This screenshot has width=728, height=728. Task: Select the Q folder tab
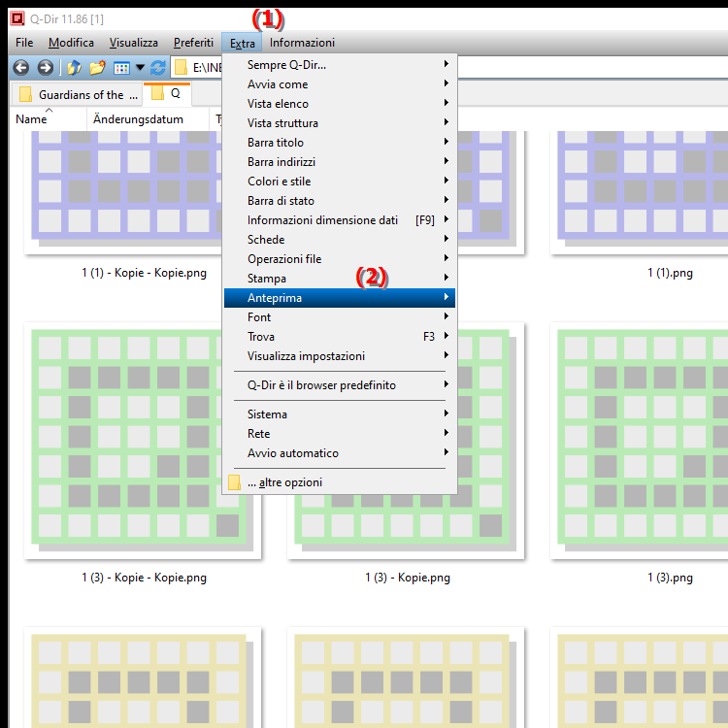pos(167,94)
